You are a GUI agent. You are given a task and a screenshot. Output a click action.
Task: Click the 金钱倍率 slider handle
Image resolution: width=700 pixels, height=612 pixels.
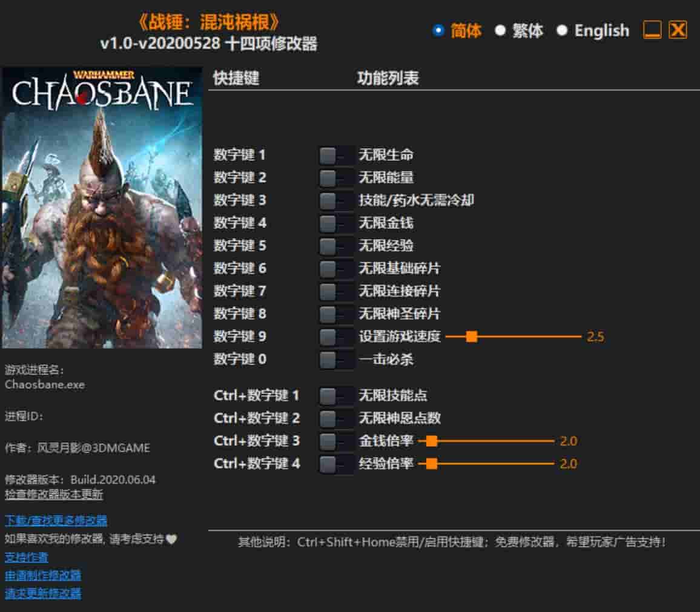[432, 441]
